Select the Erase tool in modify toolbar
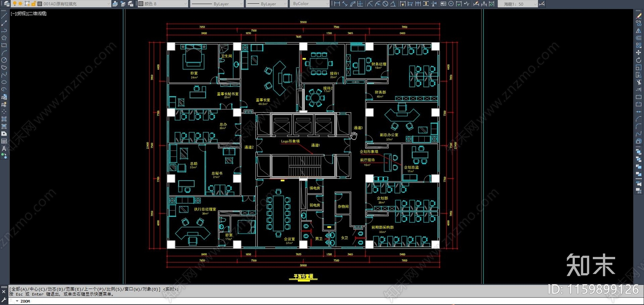The image size is (644, 305). coord(639,16)
